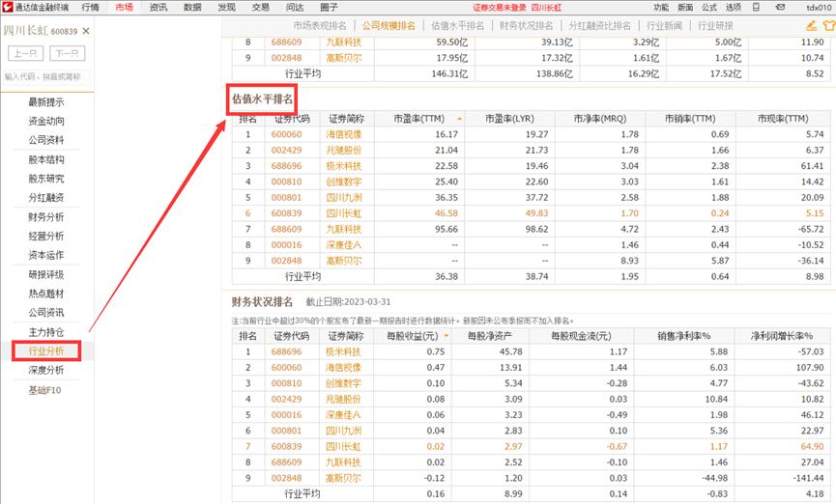Click the 证券交易未登录 login status text
The image size is (836, 504).
click(500, 8)
